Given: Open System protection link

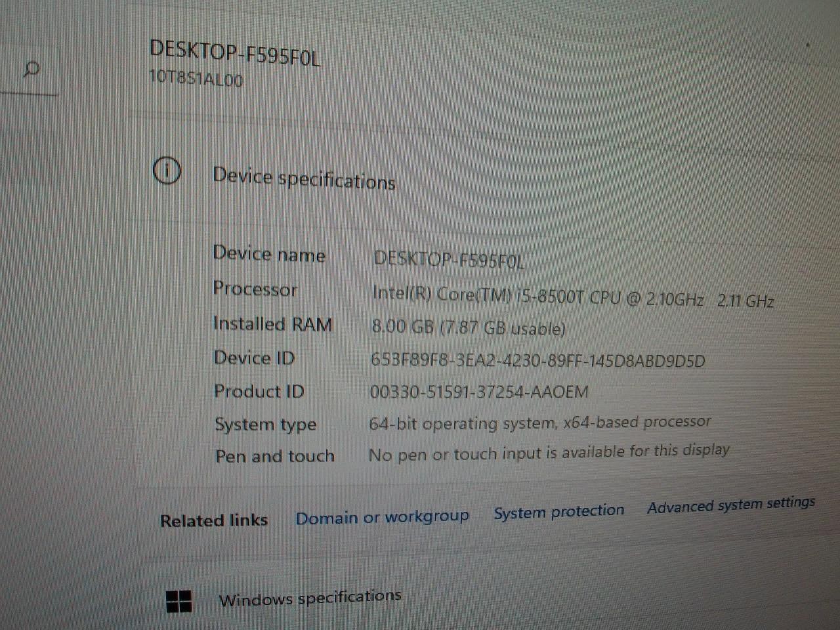Looking at the screenshot, I should [559, 511].
